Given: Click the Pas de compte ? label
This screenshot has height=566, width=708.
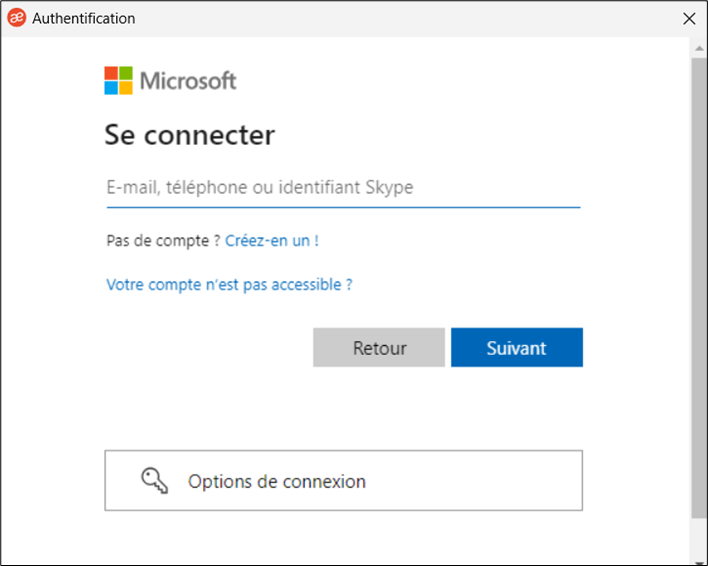Looking at the screenshot, I should click(x=163, y=241).
